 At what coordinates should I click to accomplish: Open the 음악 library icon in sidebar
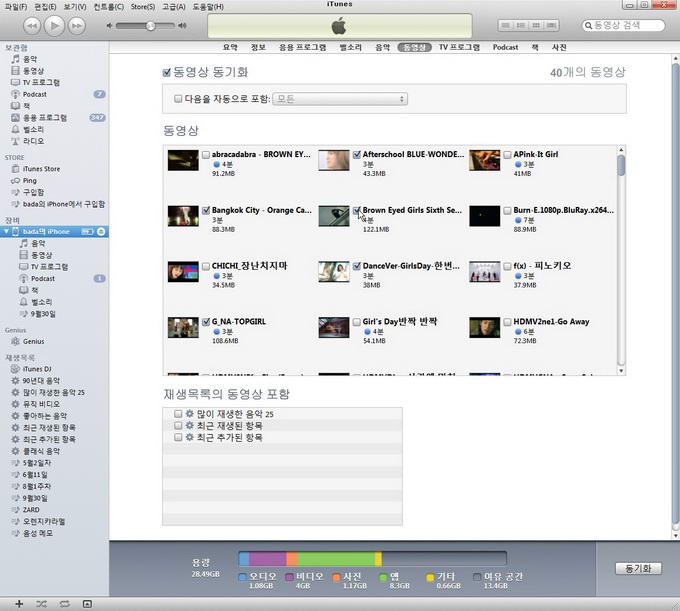pos(16,59)
